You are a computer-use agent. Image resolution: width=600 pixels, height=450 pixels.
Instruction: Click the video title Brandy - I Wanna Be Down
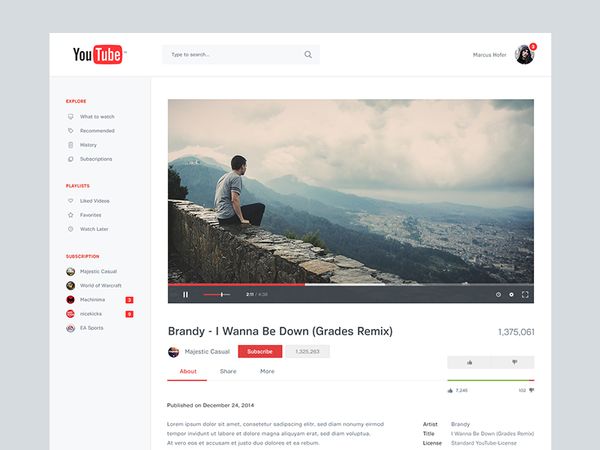pos(280,331)
